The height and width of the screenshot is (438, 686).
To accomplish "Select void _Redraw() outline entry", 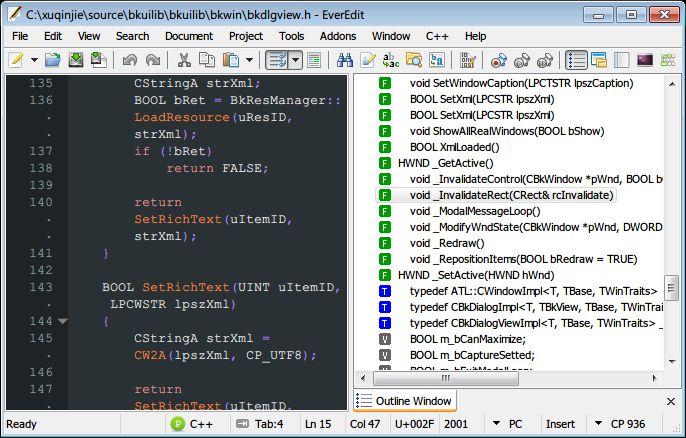I will (x=447, y=243).
